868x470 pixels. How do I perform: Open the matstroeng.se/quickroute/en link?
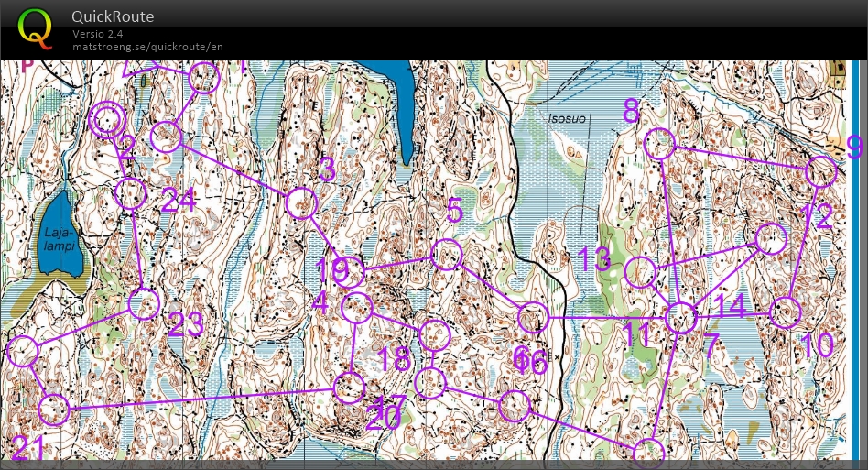pos(147,47)
